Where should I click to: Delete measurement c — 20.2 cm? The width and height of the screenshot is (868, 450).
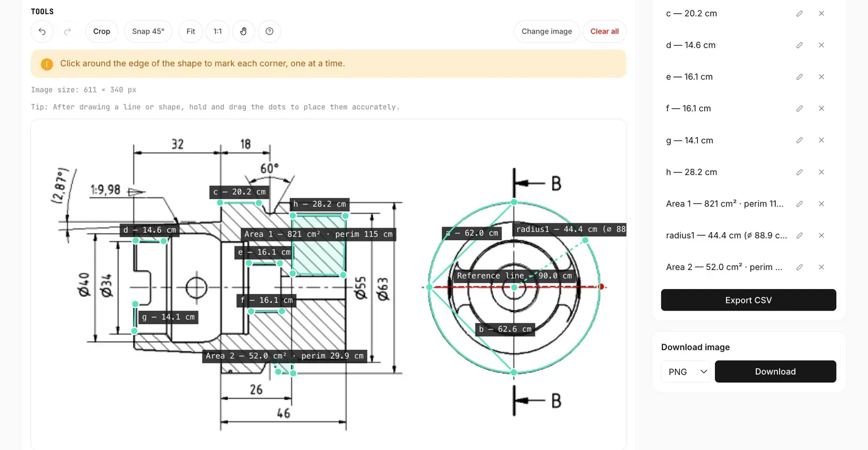[821, 14]
